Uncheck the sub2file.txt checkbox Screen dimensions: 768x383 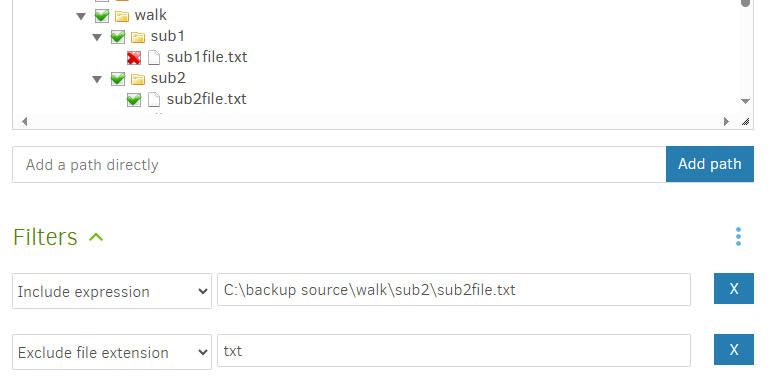(x=134, y=100)
